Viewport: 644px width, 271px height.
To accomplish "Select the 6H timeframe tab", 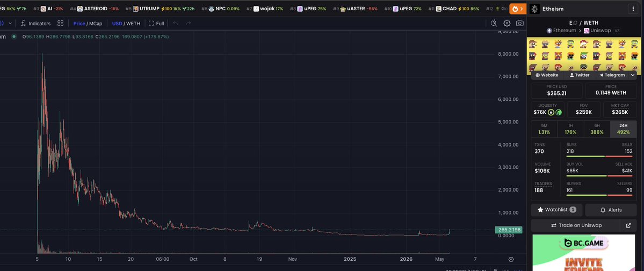I will tap(597, 129).
